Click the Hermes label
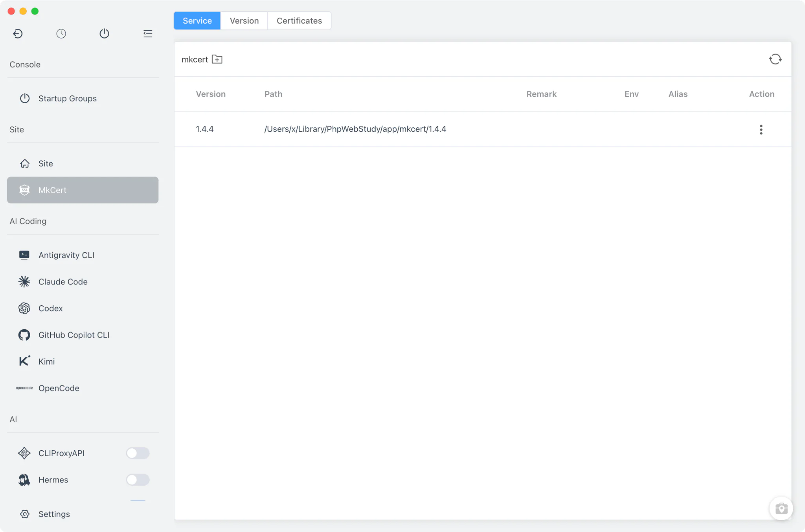The height and width of the screenshot is (532, 805). (53, 480)
